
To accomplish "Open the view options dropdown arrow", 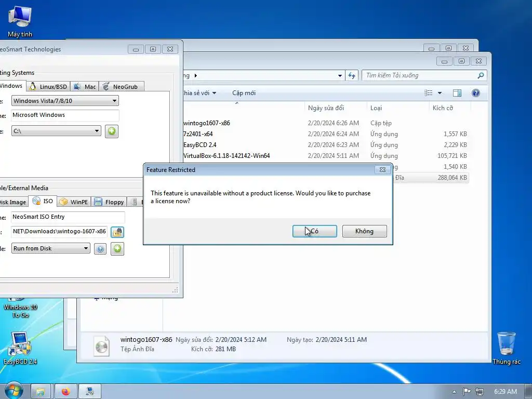I will pos(440,93).
